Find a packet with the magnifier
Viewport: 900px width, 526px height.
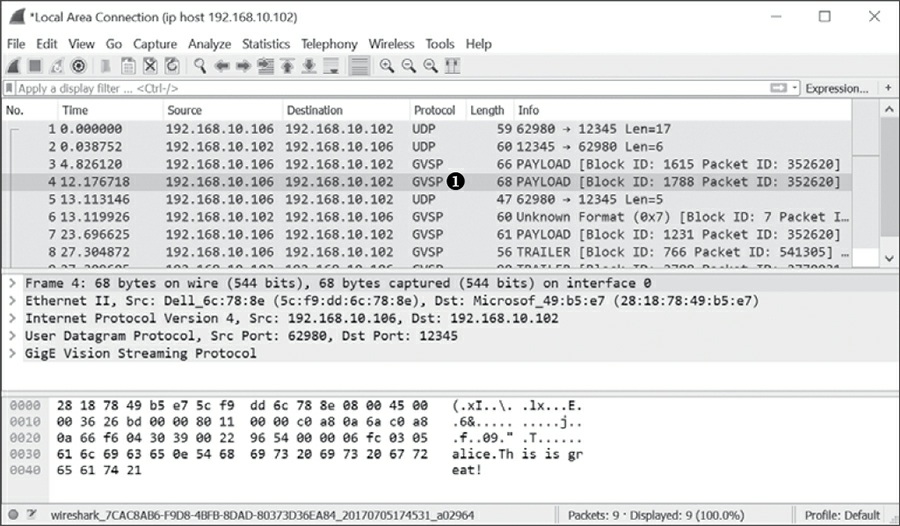[200, 66]
